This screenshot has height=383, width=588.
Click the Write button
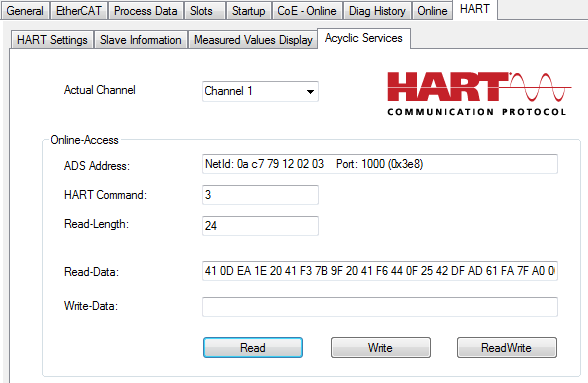(x=381, y=347)
